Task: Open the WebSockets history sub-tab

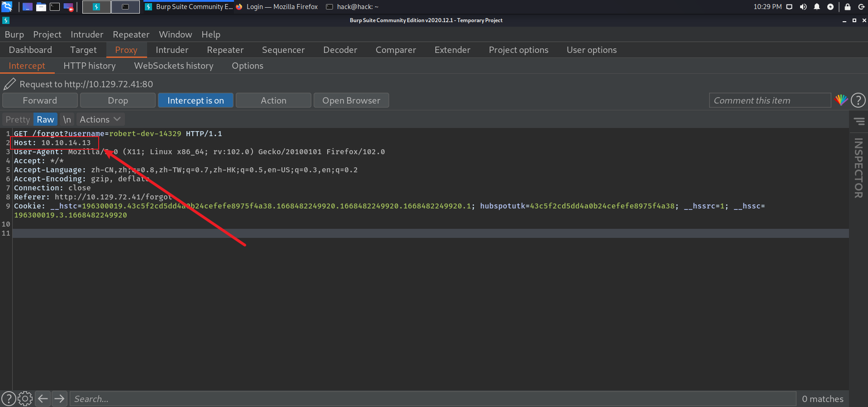Action: (x=174, y=66)
